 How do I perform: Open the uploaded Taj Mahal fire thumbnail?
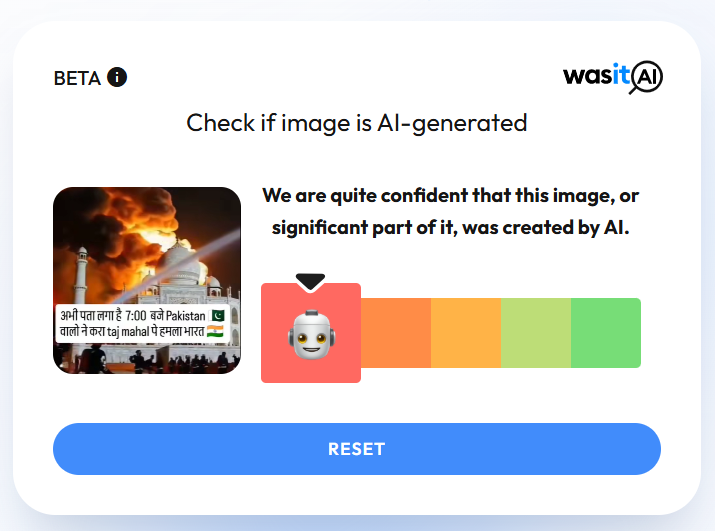(147, 280)
